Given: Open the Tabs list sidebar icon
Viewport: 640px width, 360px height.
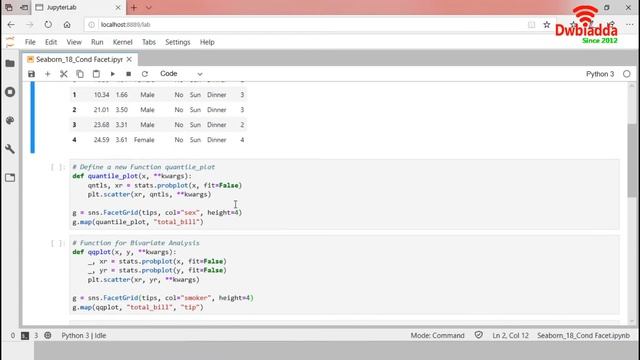Looking at the screenshot, I should (x=10, y=178).
